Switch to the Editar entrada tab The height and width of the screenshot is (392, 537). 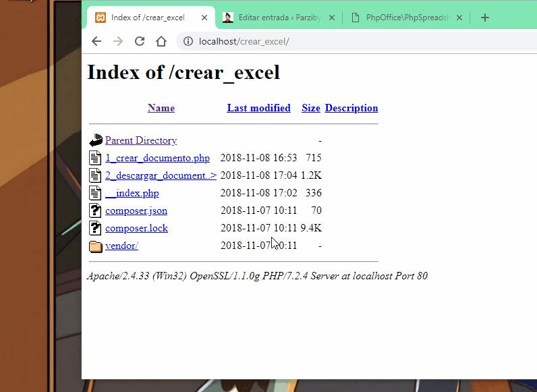point(277,18)
